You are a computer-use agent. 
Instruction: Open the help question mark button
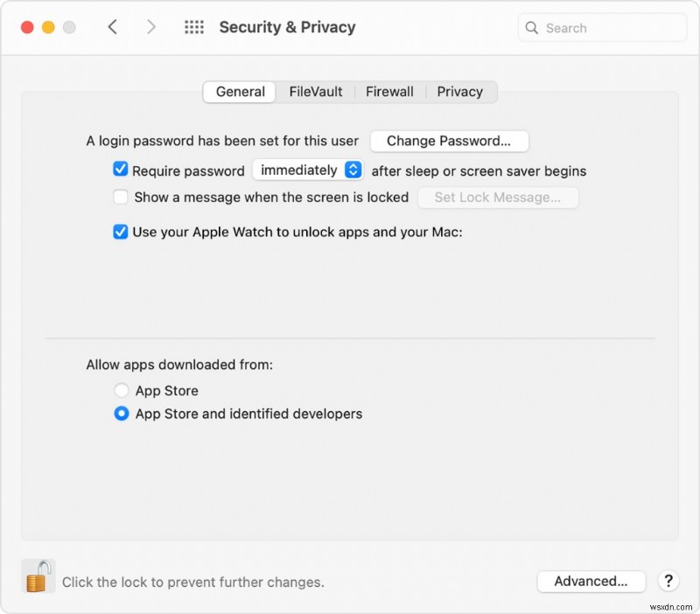pyautogui.click(x=668, y=582)
